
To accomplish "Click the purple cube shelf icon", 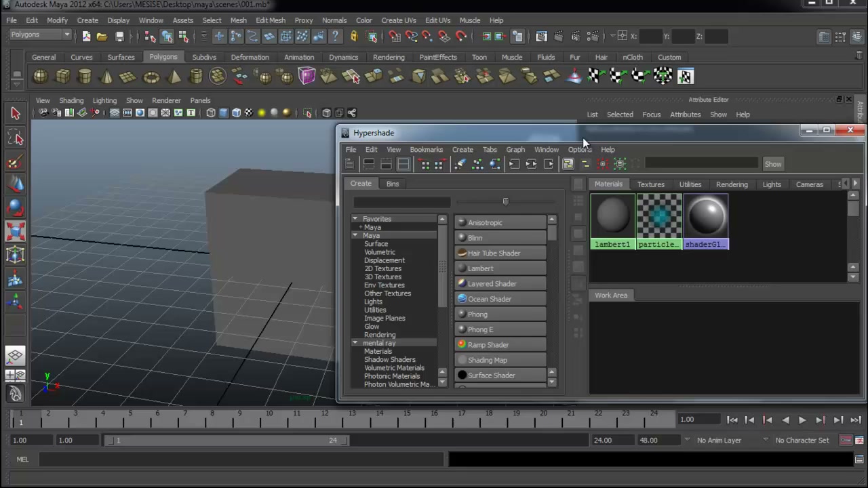I will (x=307, y=77).
